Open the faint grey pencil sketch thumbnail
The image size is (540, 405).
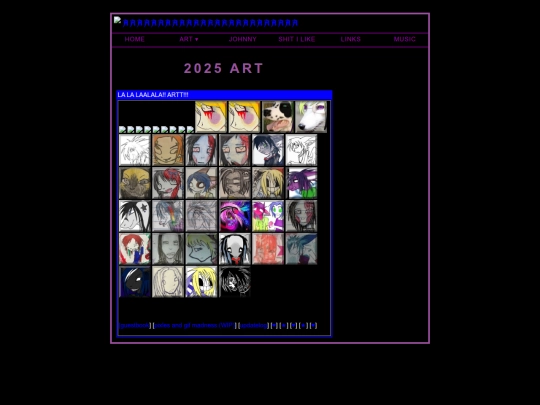click(x=201, y=216)
